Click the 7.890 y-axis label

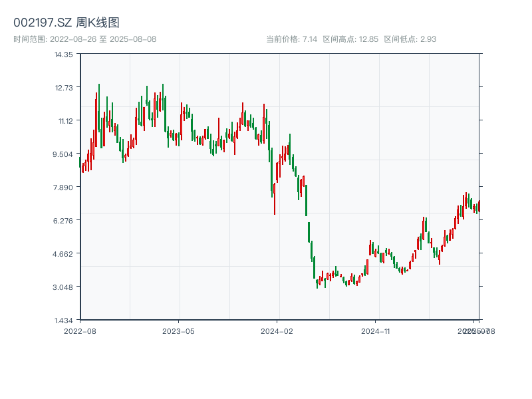point(63,188)
